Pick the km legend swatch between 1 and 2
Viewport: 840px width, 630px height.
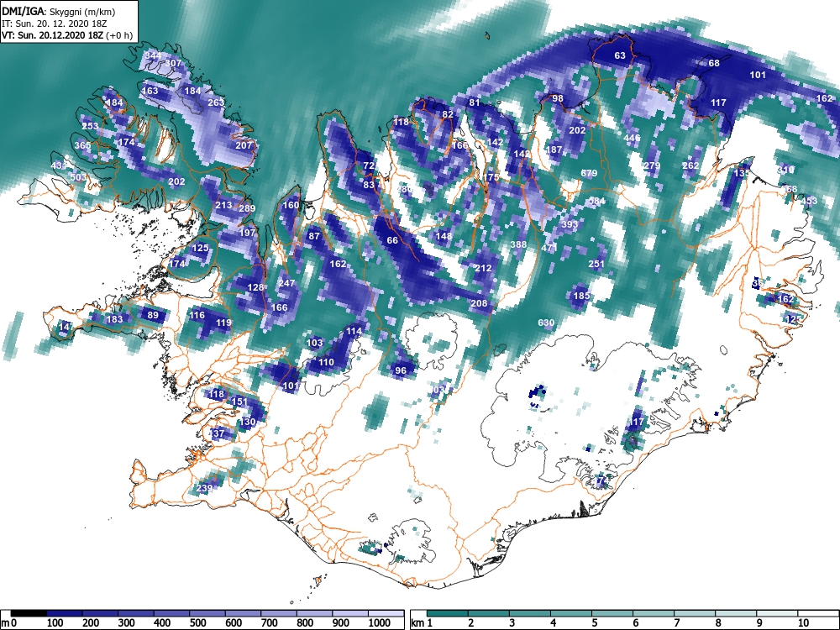[448, 613]
